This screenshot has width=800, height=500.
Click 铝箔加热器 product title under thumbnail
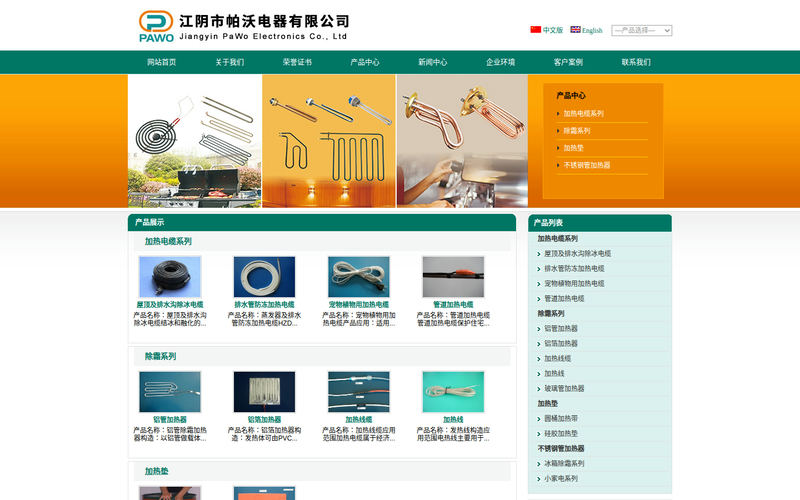[x=264, y=419]
